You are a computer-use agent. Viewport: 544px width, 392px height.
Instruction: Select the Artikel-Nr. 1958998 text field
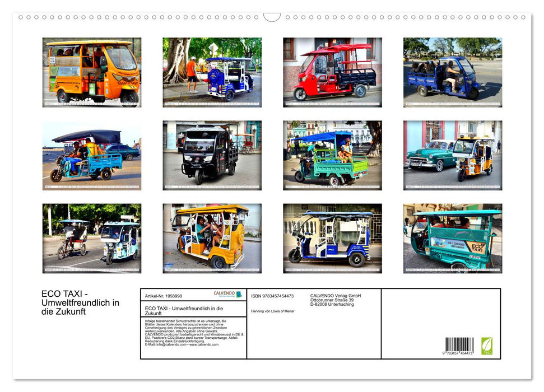pos(163,296)
